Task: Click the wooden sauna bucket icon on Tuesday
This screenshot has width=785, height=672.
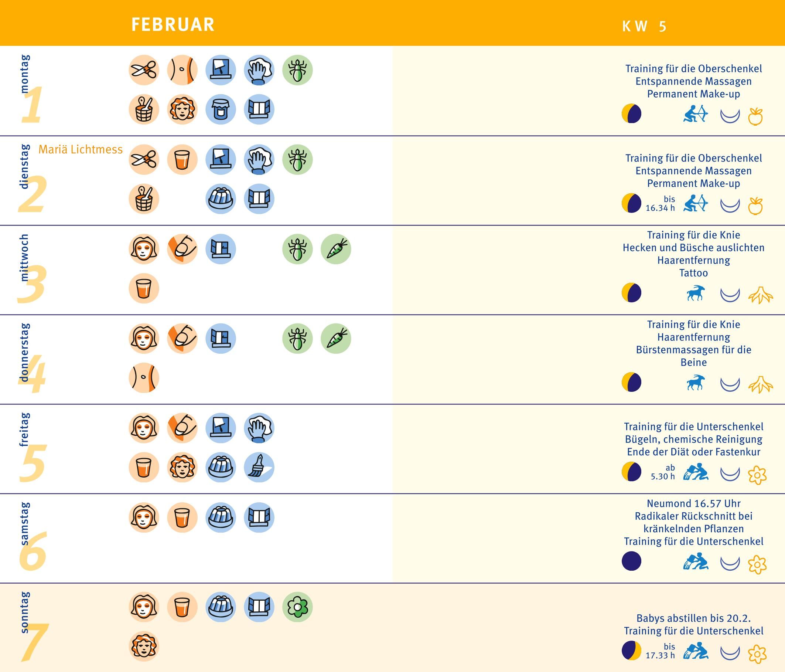Action: (144, 199)
